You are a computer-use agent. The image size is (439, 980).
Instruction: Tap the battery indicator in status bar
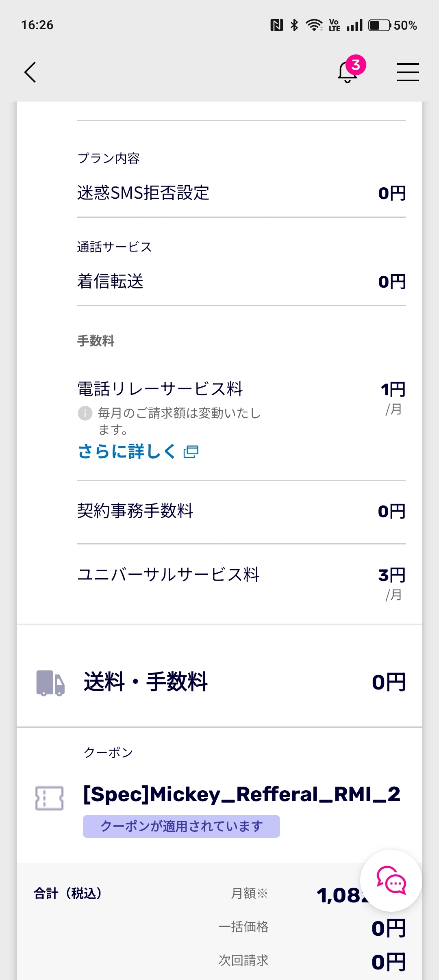pos(380,25)
